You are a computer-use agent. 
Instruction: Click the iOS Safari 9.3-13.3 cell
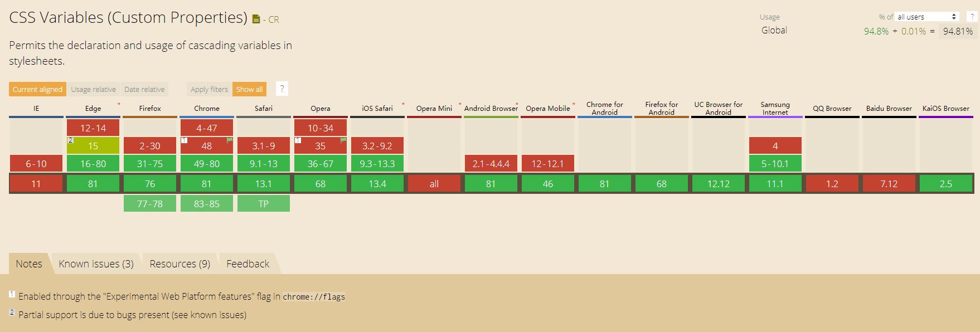pyautogui.click(x=377, y=164)
